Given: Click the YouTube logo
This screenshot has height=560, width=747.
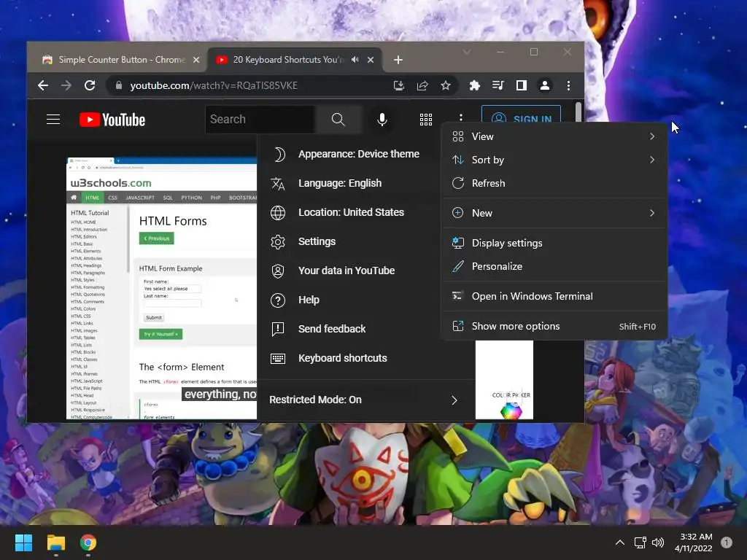Looking at the screenshot, I should click(x=112, y=120).
